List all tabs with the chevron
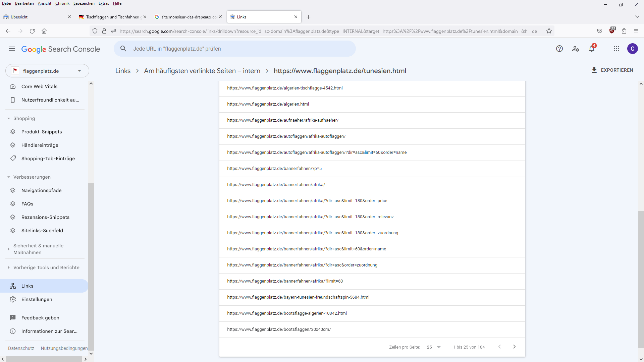Screen dimensions: 644x362 click(x=637, y=17)
